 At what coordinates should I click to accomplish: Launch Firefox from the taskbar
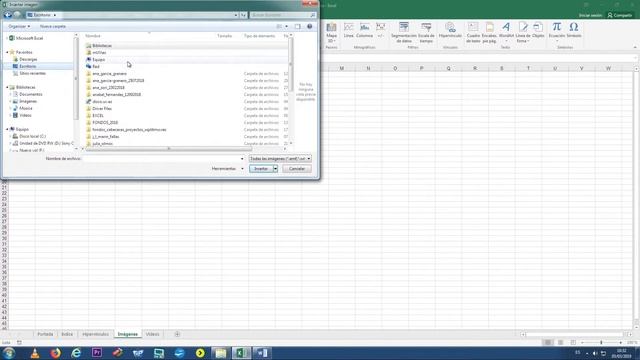(56, 353)
